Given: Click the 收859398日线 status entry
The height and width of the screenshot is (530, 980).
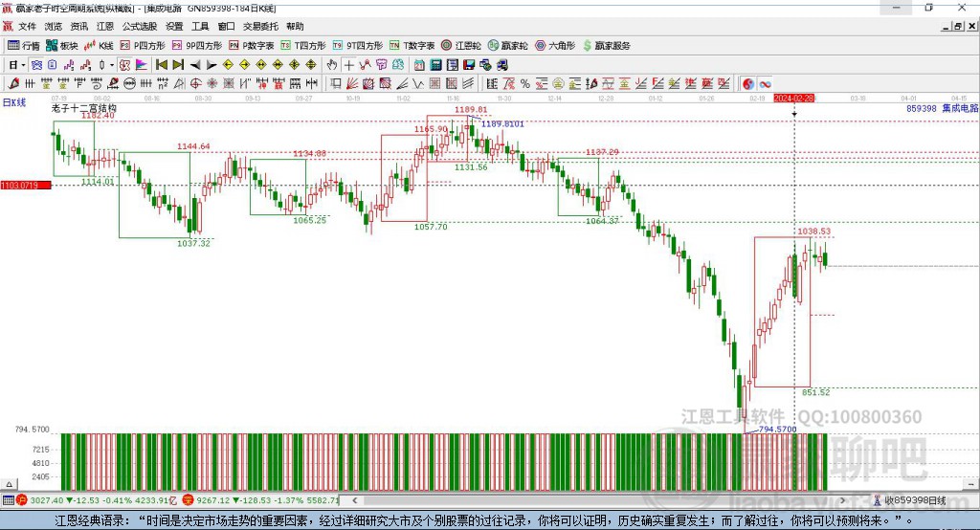Looking at the screenshot, I should [x=909, y=500].
